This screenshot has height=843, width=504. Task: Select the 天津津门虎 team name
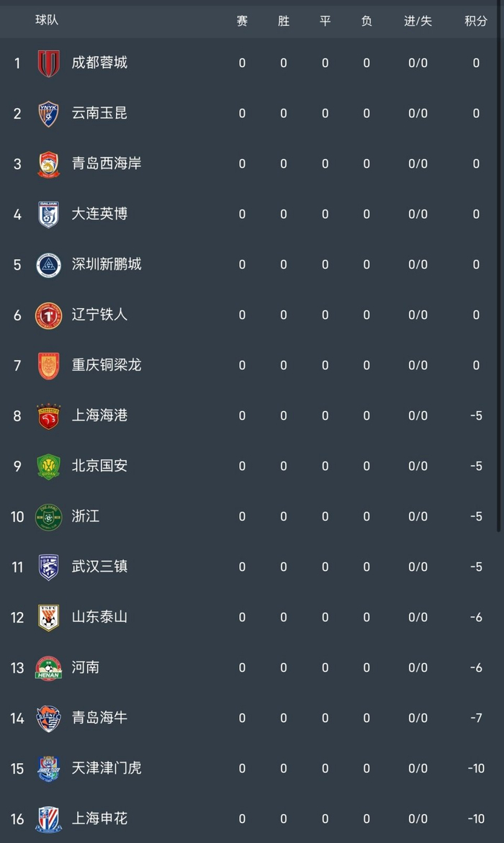click(x=107, y=768)
